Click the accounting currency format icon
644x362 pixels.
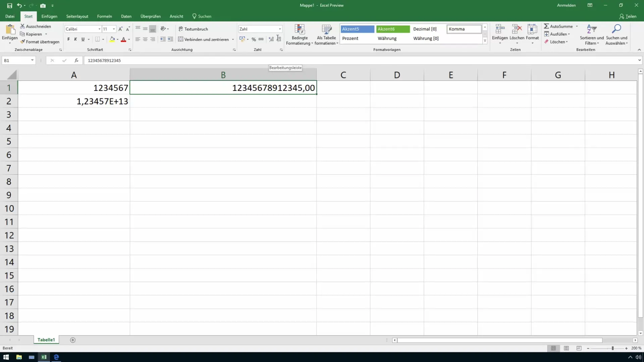(242, 39)
